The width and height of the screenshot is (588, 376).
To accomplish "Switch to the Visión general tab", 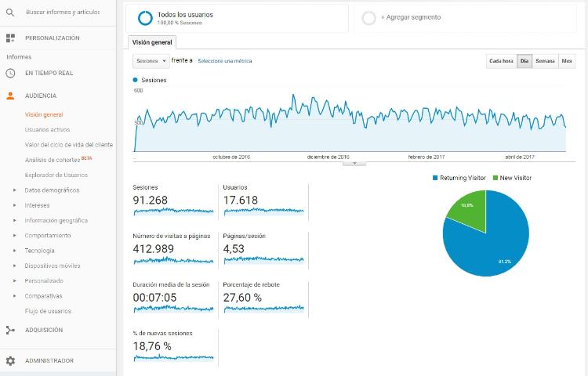I will point(153,42).
